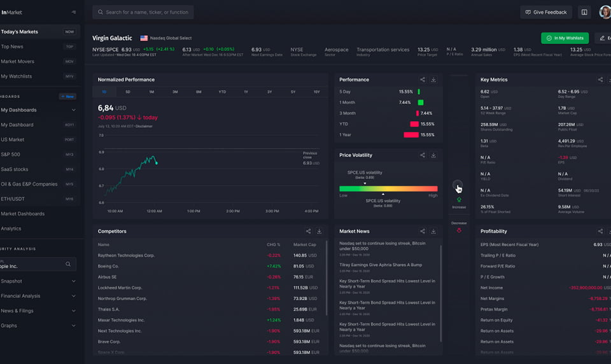611x364 pixels.
Task: Click the US flag icon beside Nasdaq Global Select
Action: [x=144, y=38]
